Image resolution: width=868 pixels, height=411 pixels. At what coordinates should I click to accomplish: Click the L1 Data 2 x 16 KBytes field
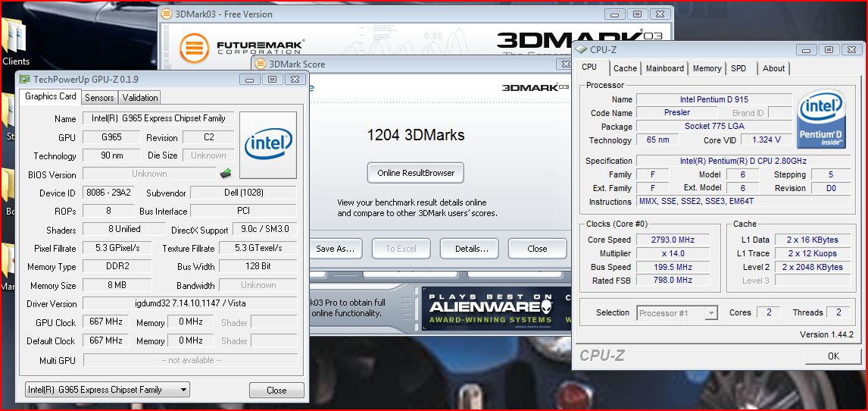(813, 240)
